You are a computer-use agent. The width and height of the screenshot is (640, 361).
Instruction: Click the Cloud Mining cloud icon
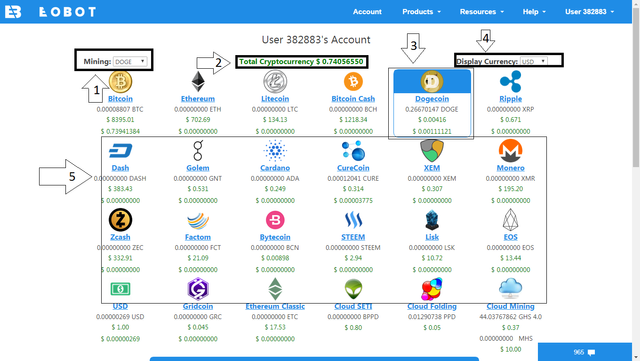(511, 288)
